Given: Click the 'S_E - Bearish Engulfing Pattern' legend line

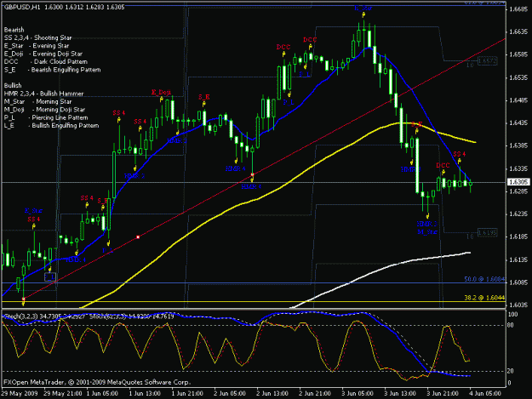Looking at the screenshot, I should tap(53, 70).
